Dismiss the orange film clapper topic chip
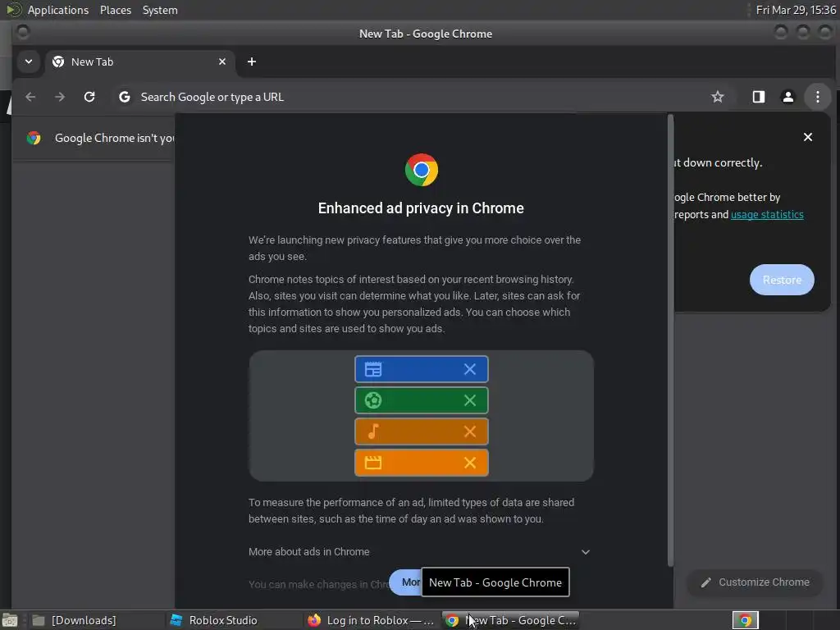Viewport: 840px width, 630px height. tap(470, 463)
